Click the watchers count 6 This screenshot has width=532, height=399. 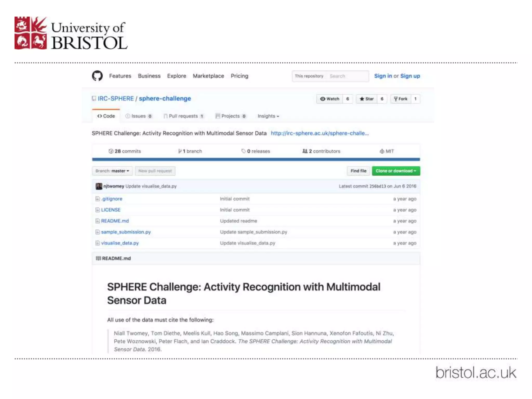[x=348, y=99]
